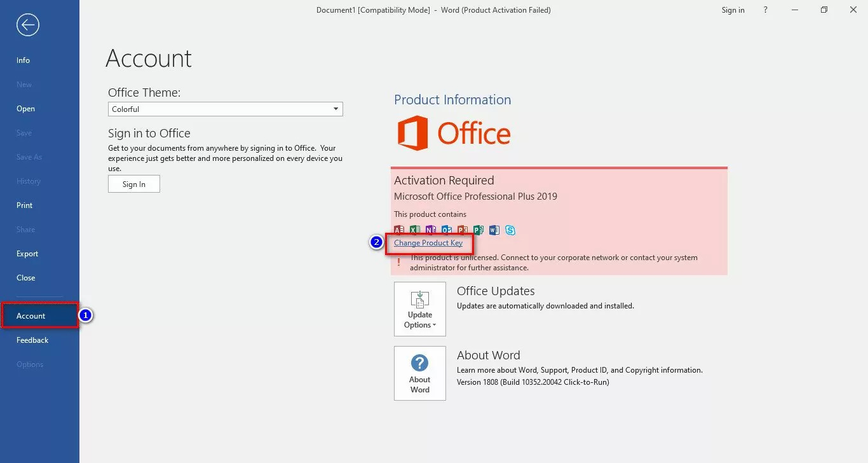Close the Word window

[x=853, y=10]
